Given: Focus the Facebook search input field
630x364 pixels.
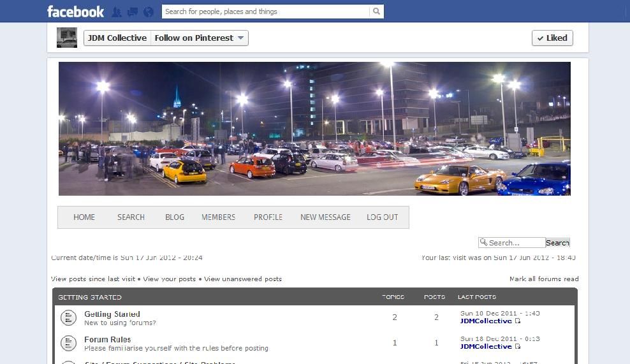Looking at the screenshot, I should (x=265, y=11).
